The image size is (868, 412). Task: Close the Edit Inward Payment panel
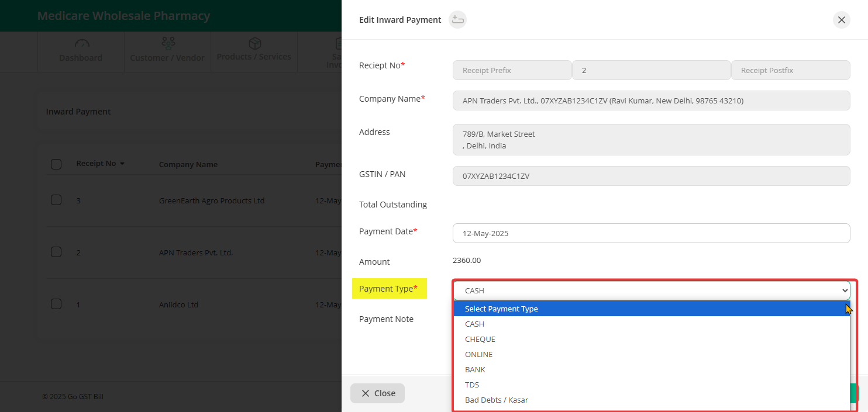841,20
